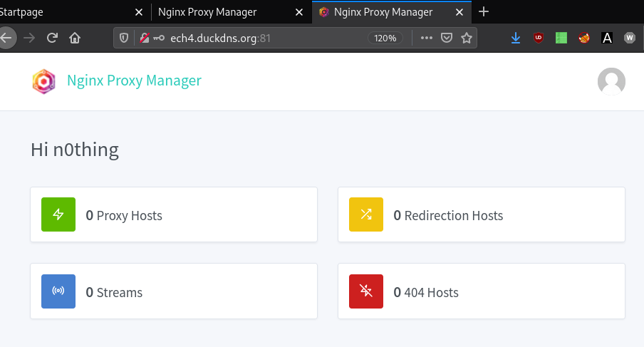Click the orange round extension icon
Screen dimensions: 644x347
[584, 38]
